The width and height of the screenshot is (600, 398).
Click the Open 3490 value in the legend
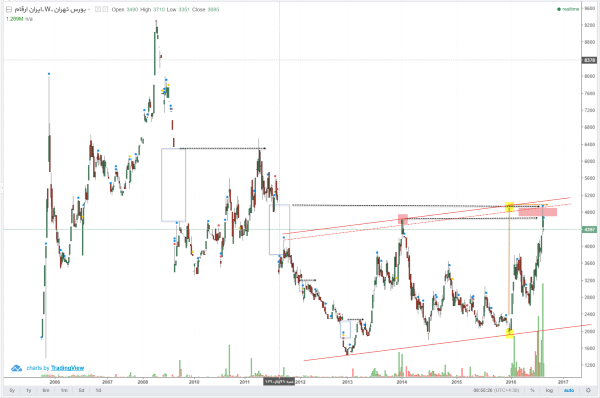coord(125,10)
